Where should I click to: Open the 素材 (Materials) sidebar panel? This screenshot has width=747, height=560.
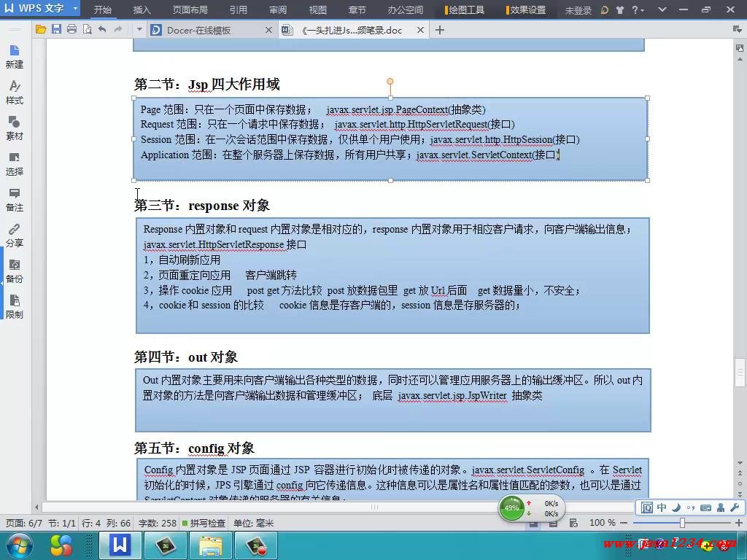(14, 128)
